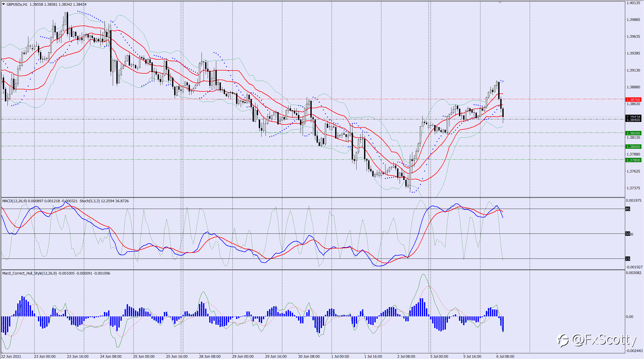Click the 1.39885 value on price axis
Viewport: 644px width, 359px height.
tap(633, 20)
